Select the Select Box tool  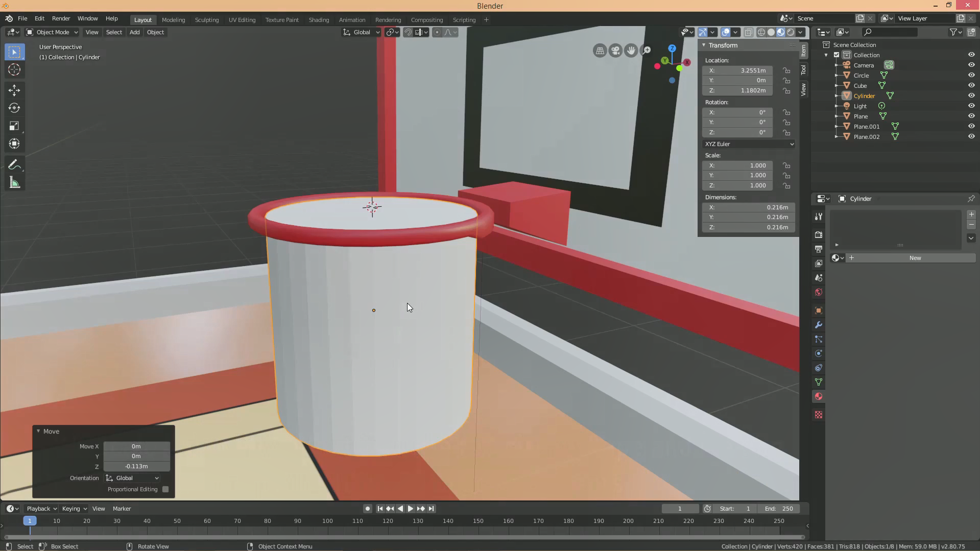point(14,52)
